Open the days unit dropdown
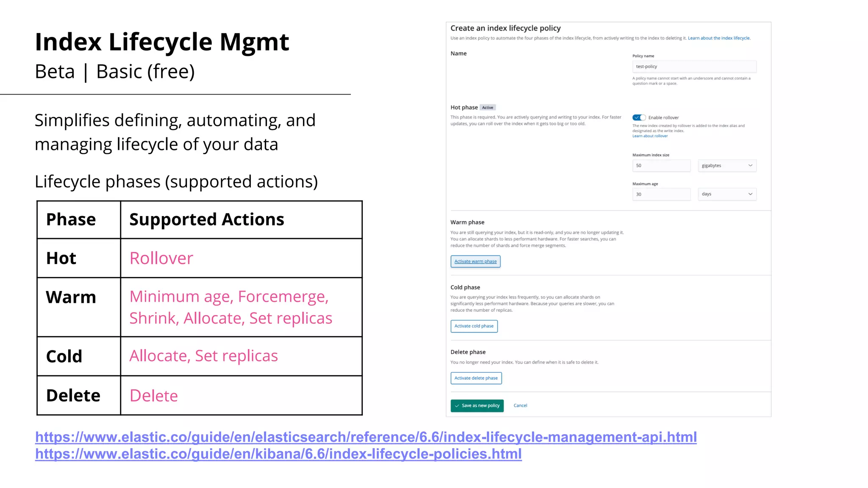 tap(727, 194)
